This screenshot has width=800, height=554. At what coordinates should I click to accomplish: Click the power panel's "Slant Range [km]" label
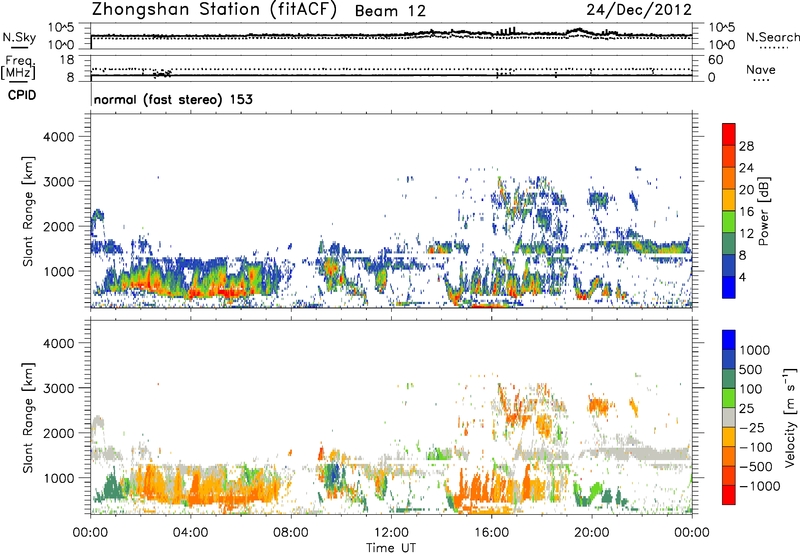[28, 211]
